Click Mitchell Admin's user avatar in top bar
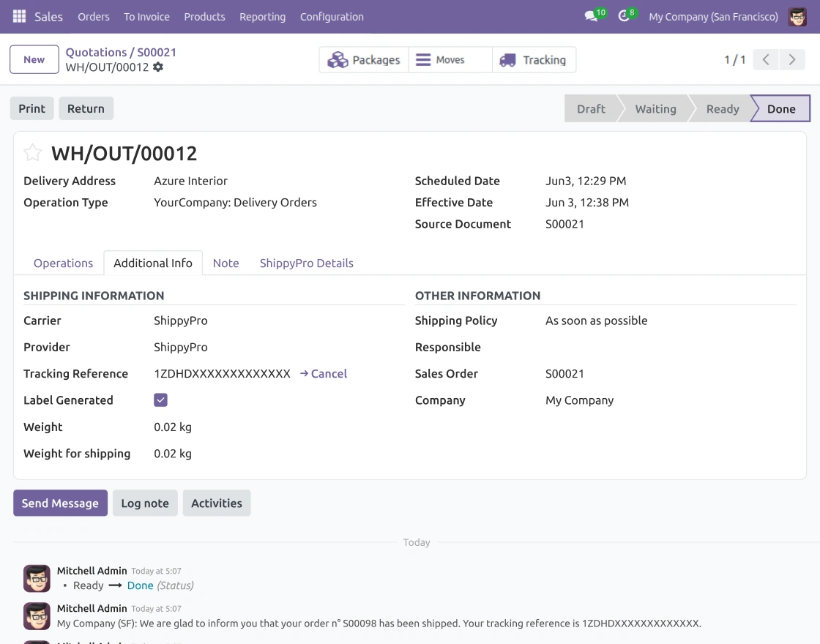The width and height of the screenshot is (820, 644). click(797, 17)
